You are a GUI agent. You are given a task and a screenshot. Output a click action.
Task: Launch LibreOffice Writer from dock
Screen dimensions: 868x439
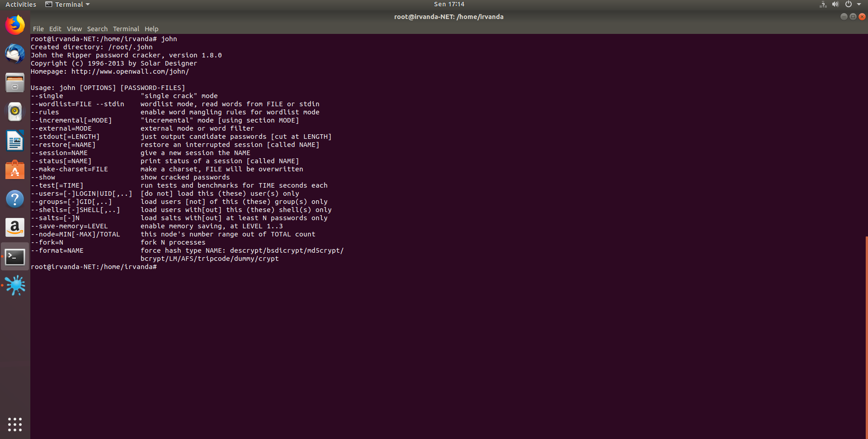15,141
